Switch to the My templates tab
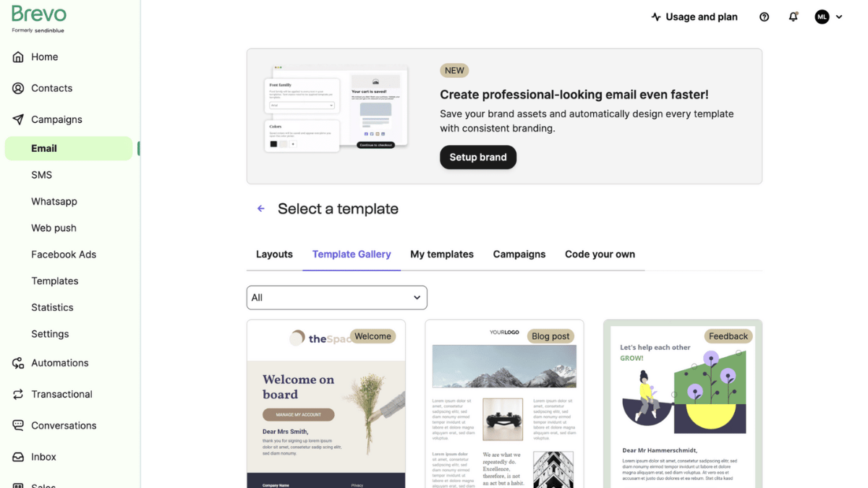 click(442, 254)
